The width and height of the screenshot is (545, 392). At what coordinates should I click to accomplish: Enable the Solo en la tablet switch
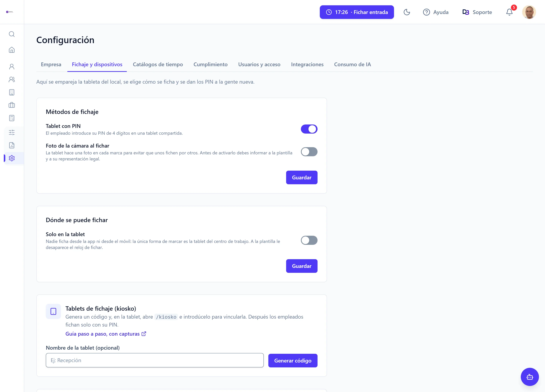click(x=309, y=240)
